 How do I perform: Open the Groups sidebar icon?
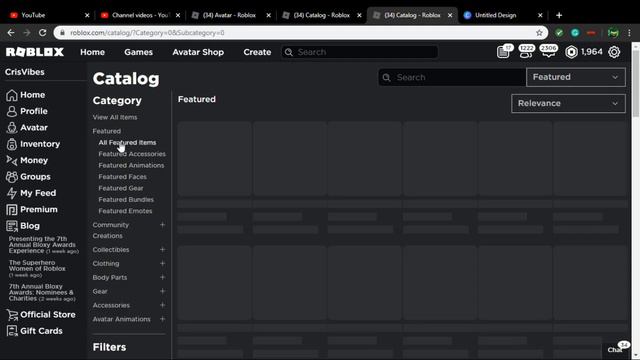pyautogui.click(x=11, y=177)
